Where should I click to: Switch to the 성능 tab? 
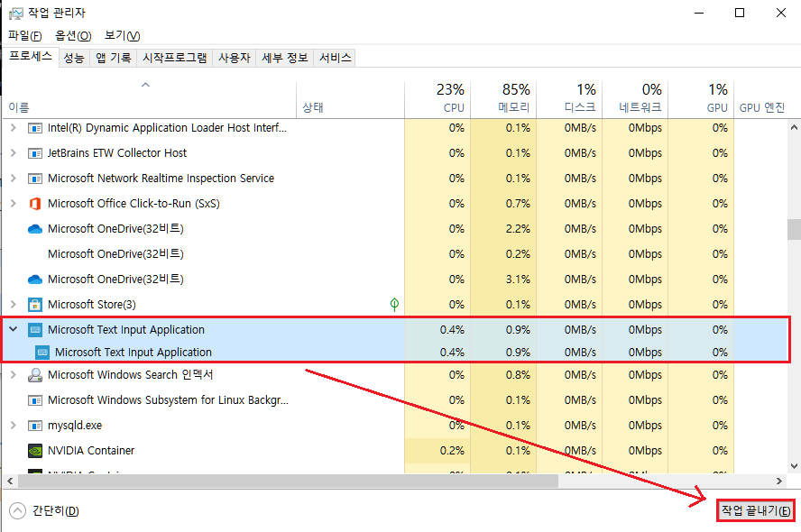74,58
